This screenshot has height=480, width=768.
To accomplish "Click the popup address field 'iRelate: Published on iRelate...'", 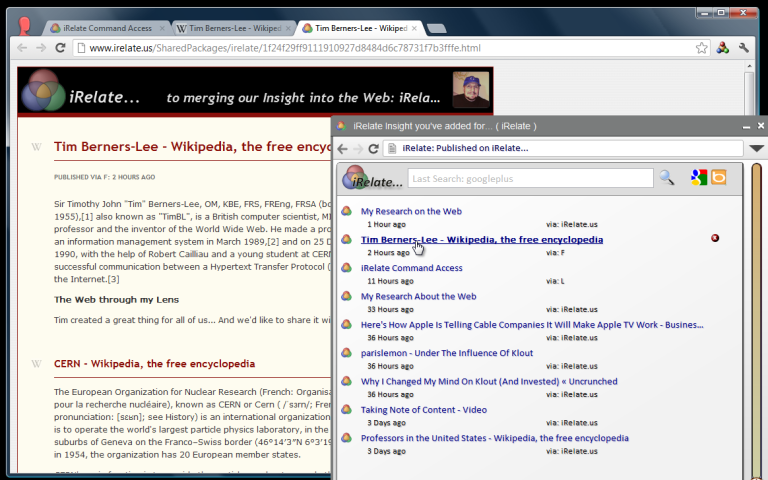I will tap(563, 148).
